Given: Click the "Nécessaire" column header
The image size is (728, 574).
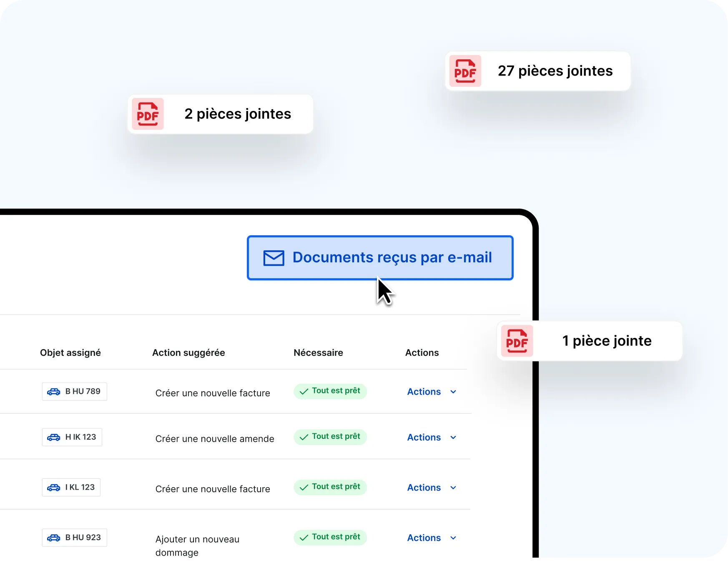Looking at the screenshot, I should [318, 352].
